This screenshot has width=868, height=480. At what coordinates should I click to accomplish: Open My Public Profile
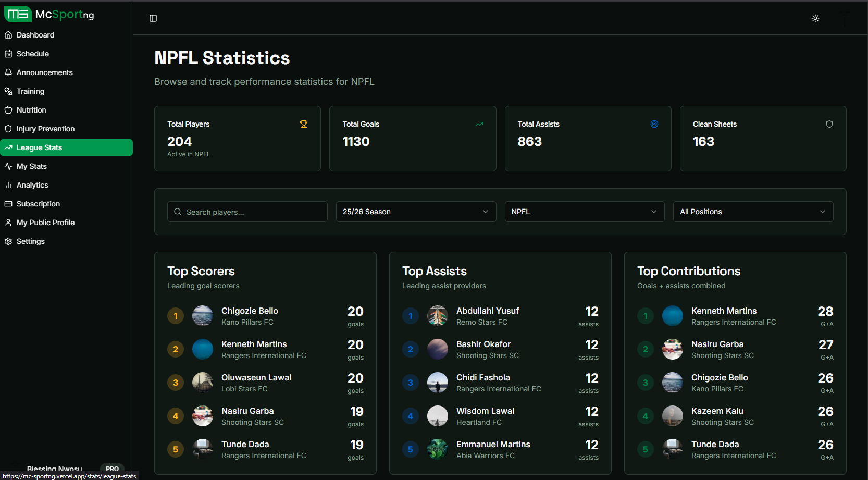[x=45, y=223]
